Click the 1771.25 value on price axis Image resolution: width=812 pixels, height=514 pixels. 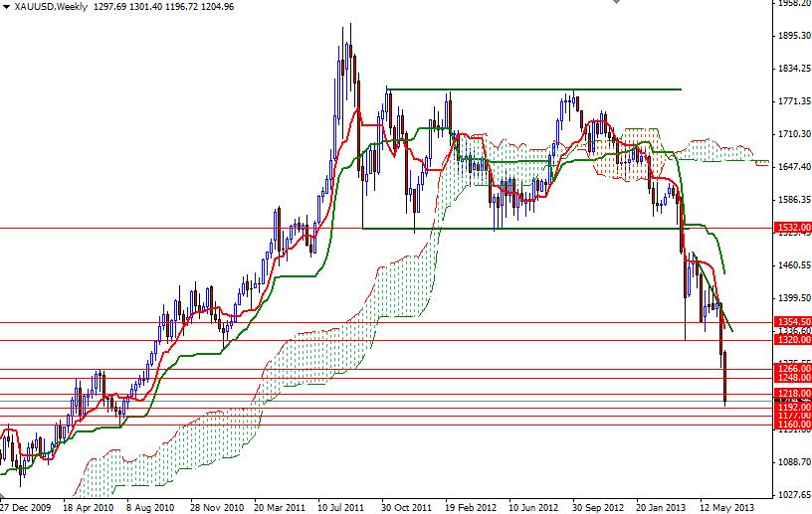791,101
